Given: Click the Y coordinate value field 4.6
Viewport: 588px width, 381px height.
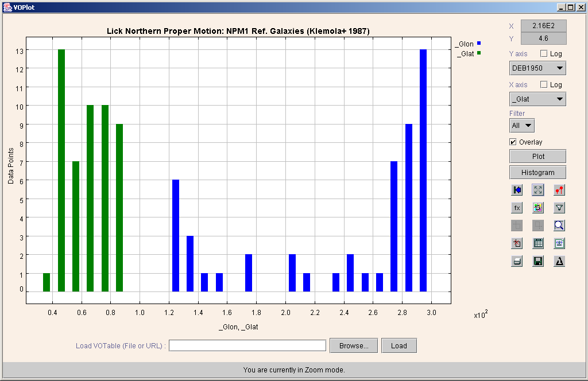Looking at the screenshot, I should [543, 38].
